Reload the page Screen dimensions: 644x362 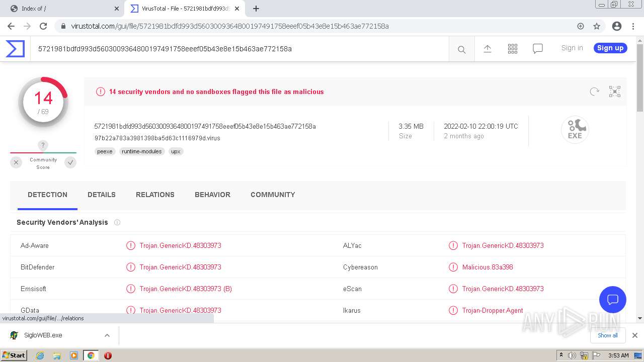coord(43,26)
